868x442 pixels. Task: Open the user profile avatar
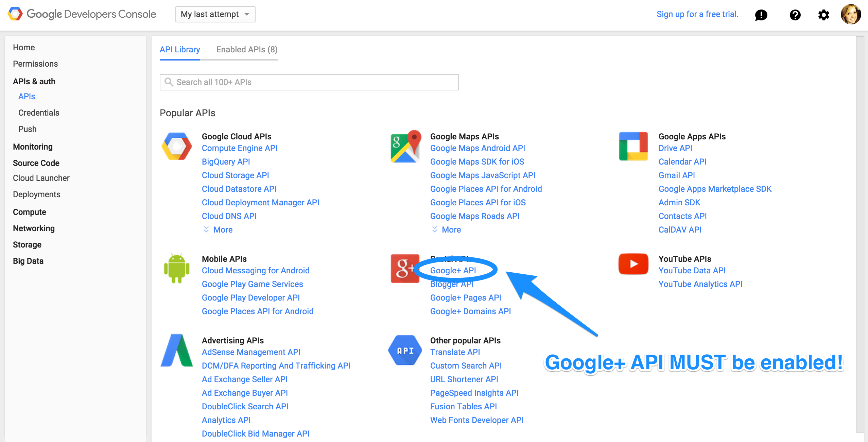(851, 14)
